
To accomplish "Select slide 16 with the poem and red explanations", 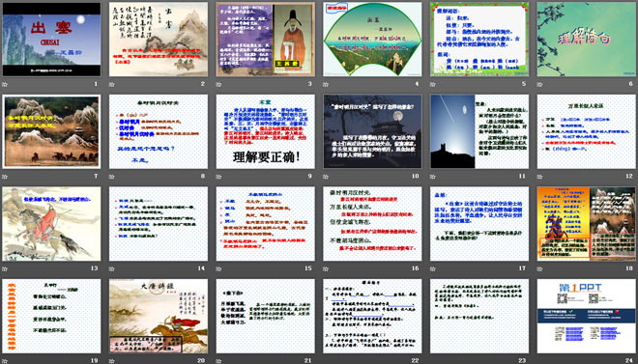I will [x=372, y=224].
